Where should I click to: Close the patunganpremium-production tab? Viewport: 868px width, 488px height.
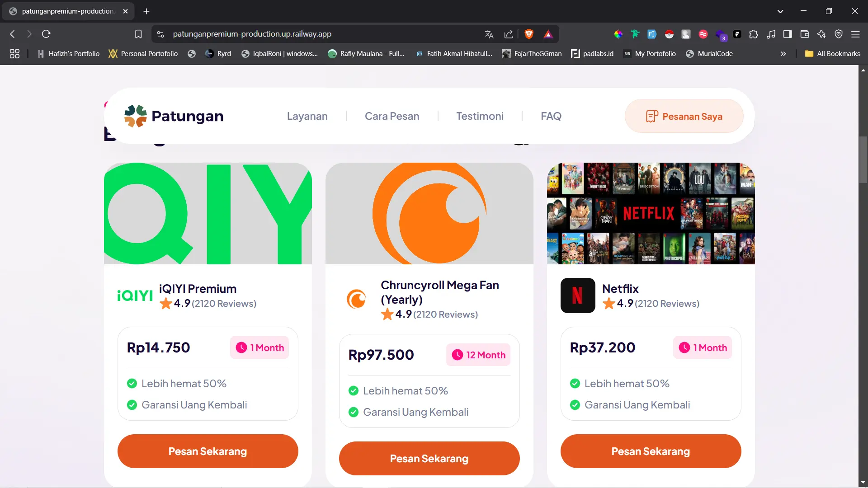coord(126,11)
